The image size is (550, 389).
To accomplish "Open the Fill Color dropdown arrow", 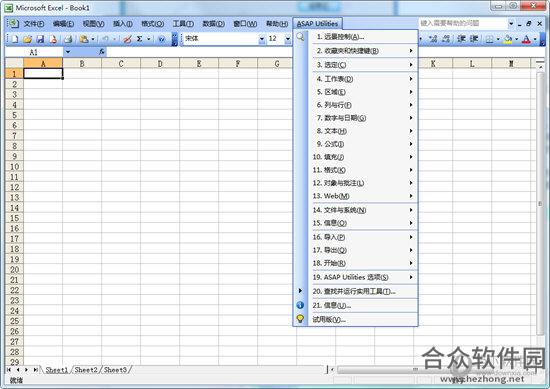I will tap(516, 39).
